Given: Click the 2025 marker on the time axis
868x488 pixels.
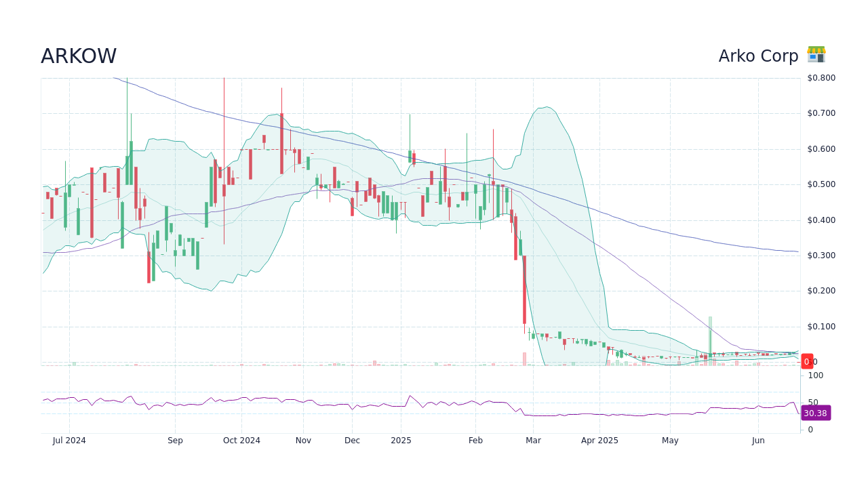Looking at the screenshot, I should coord(401,441).
